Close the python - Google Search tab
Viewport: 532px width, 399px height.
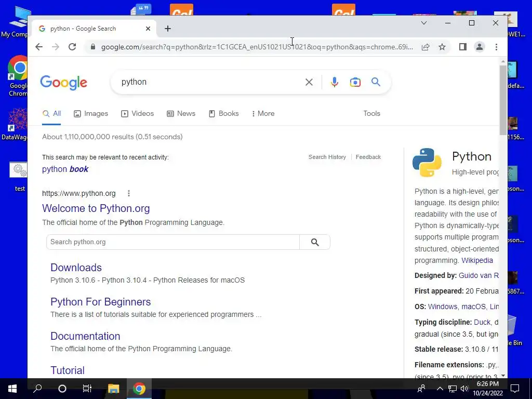tap(148, 29)
